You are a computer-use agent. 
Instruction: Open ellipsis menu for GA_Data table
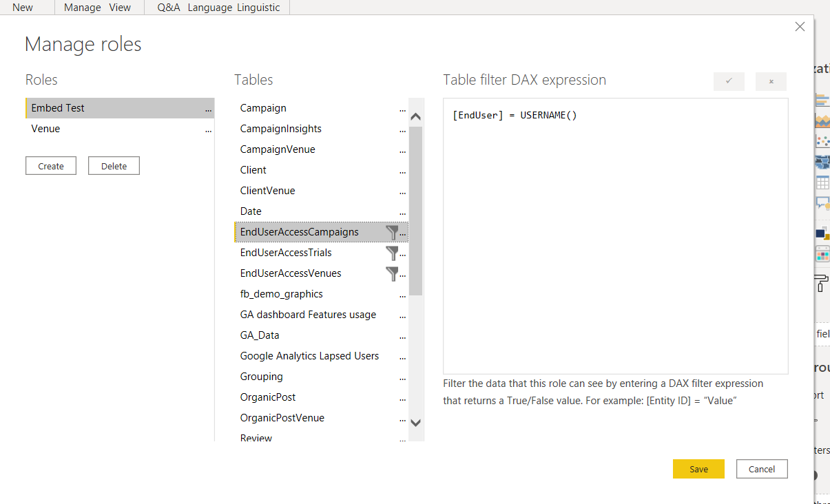tap(403, 337)
